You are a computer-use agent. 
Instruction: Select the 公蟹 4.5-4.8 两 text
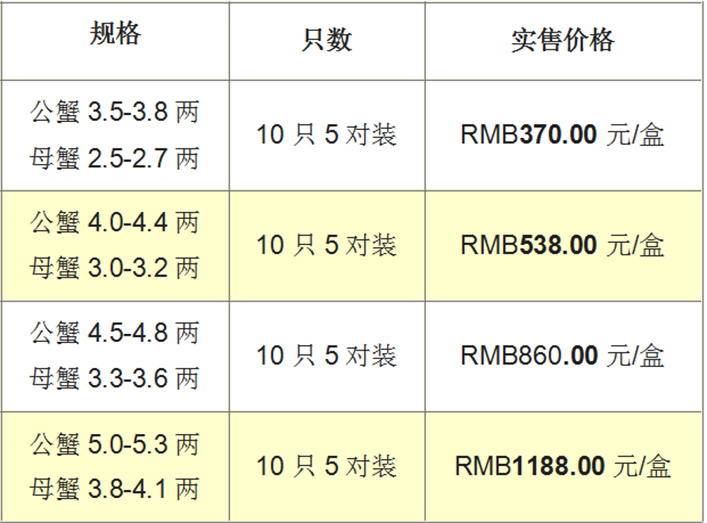[115, 333]
